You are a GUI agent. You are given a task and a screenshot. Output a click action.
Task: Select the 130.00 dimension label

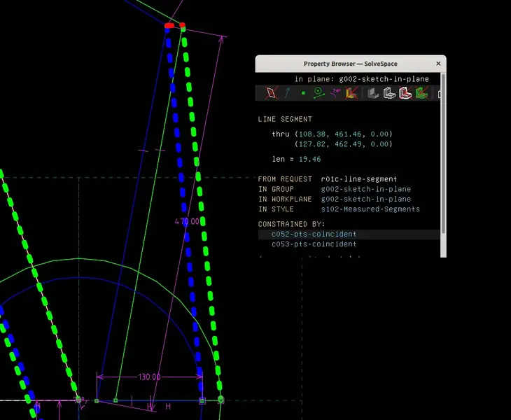tap(149, 377)
